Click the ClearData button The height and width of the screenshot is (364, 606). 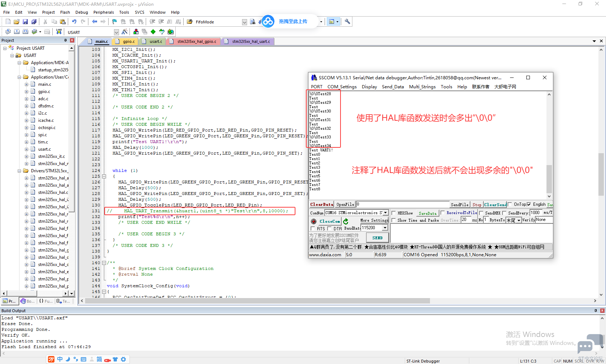tap(322, 204)
